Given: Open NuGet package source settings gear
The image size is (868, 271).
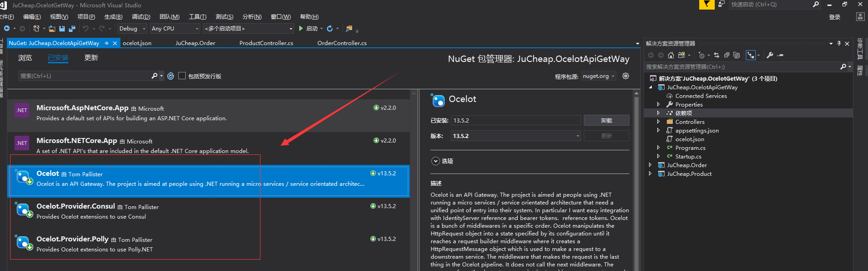Looking at the screenshot, I should pyautogui.click(x=626, y=76).
